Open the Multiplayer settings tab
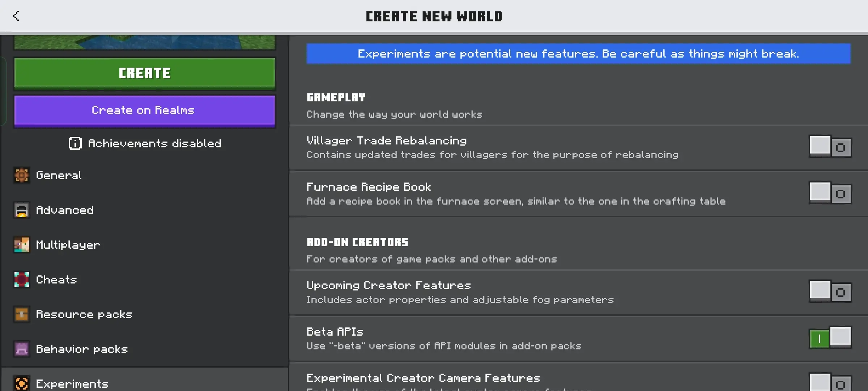The image size is (868, 391). [68, 245]
